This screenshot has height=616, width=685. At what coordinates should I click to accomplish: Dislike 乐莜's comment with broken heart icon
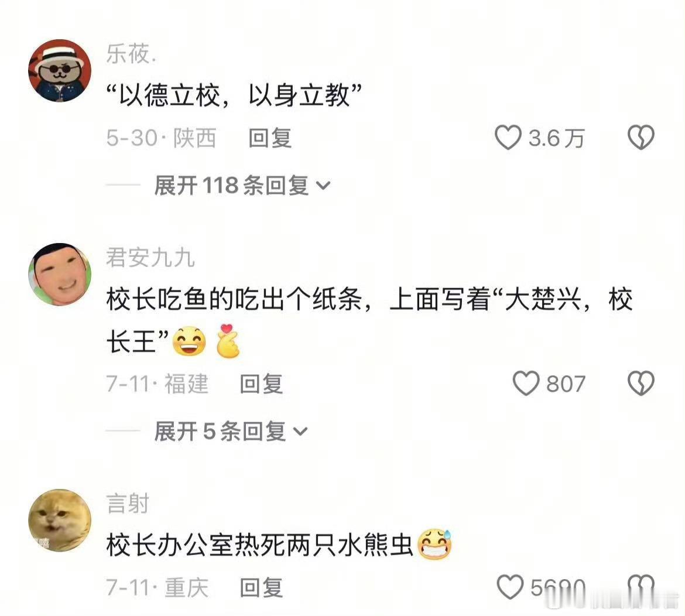pos(641,138)
